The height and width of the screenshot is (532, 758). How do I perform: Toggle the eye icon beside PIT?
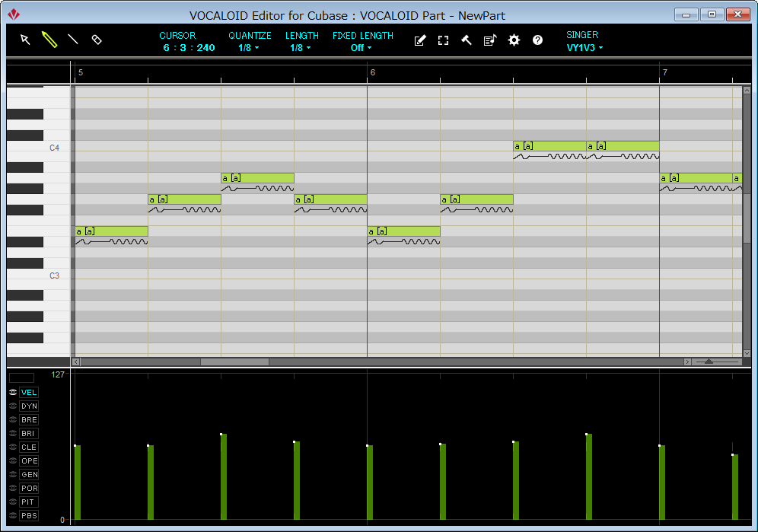click(x=13, y=502)
